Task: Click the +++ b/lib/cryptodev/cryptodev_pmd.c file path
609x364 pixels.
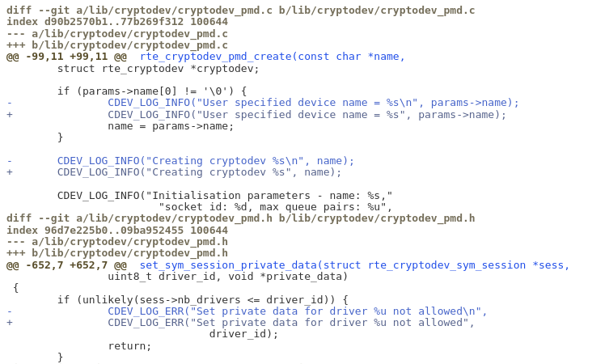Action: (116, 45)
